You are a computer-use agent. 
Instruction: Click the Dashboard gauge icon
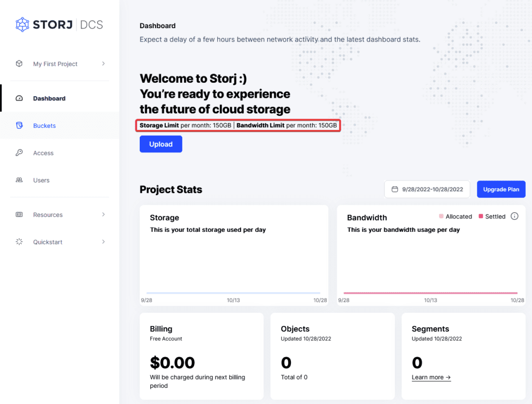(x=19, y=98)
